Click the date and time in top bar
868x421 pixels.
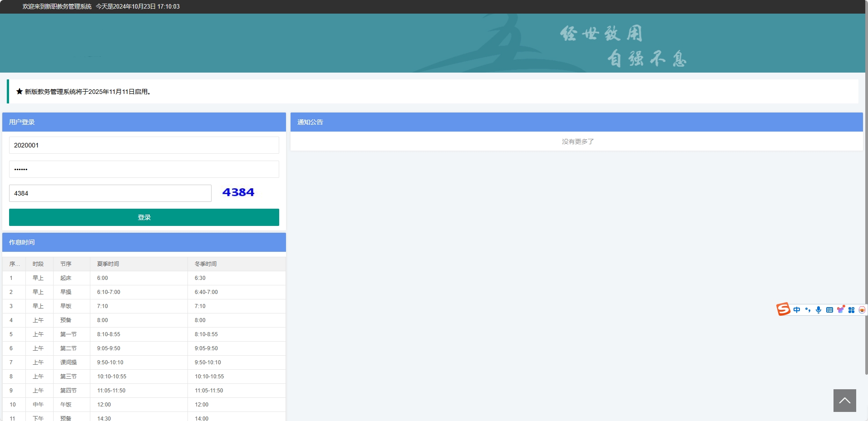click(x=138, y=6)
